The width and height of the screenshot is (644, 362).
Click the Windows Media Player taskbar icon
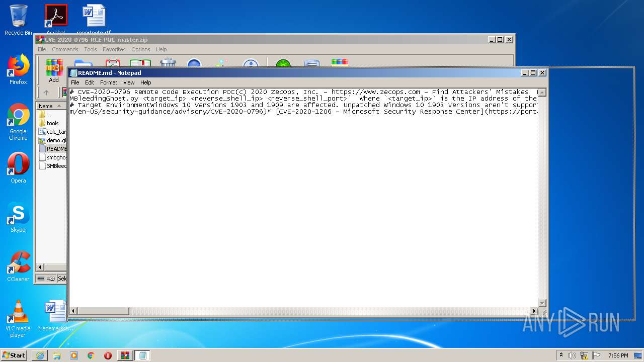click(x=74, y=355)
